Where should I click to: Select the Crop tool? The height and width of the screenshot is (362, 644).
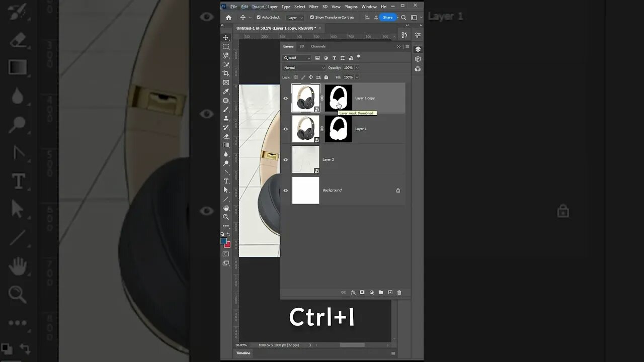226,73
